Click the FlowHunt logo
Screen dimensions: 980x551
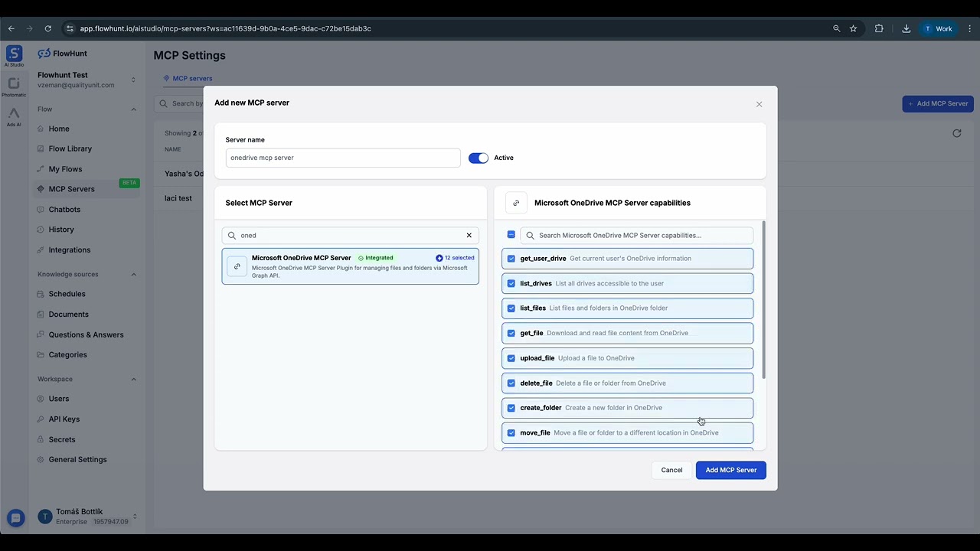point(63,54)
